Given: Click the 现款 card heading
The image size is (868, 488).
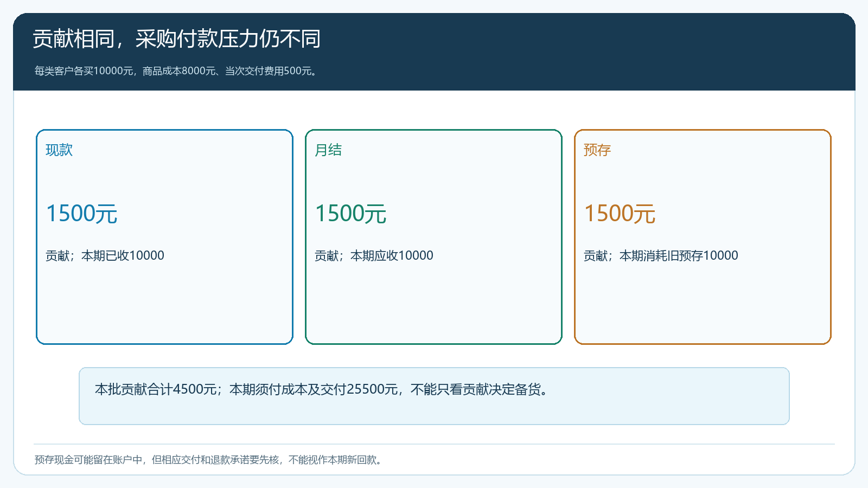Looking at the screenshot, I should (59, 150).
